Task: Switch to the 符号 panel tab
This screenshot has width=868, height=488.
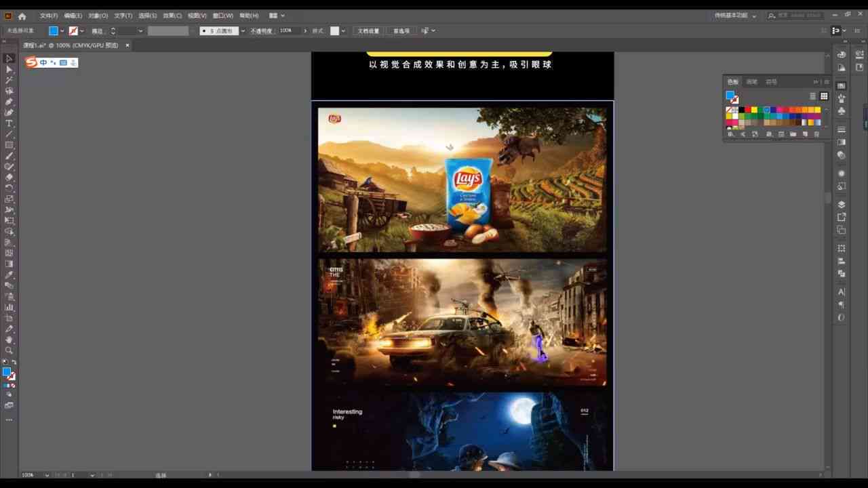Action: [772, 82]
